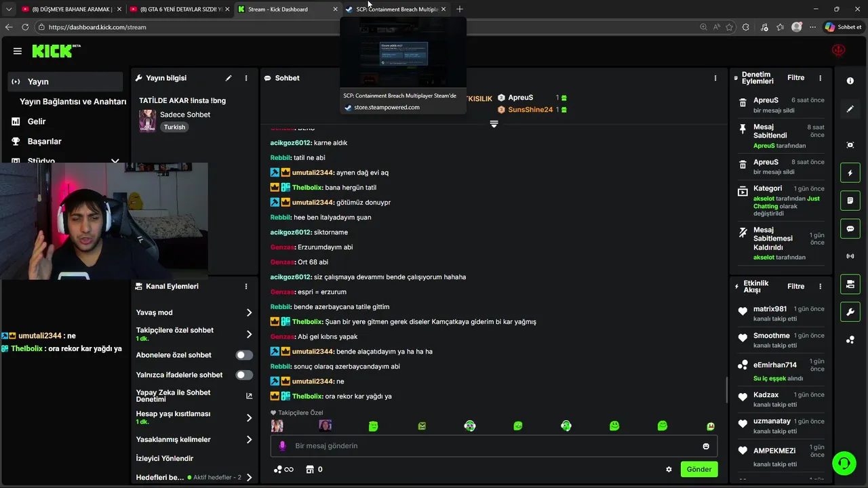Toggle Yalnızca ifadelerle sohbet switch

(244, 375)
